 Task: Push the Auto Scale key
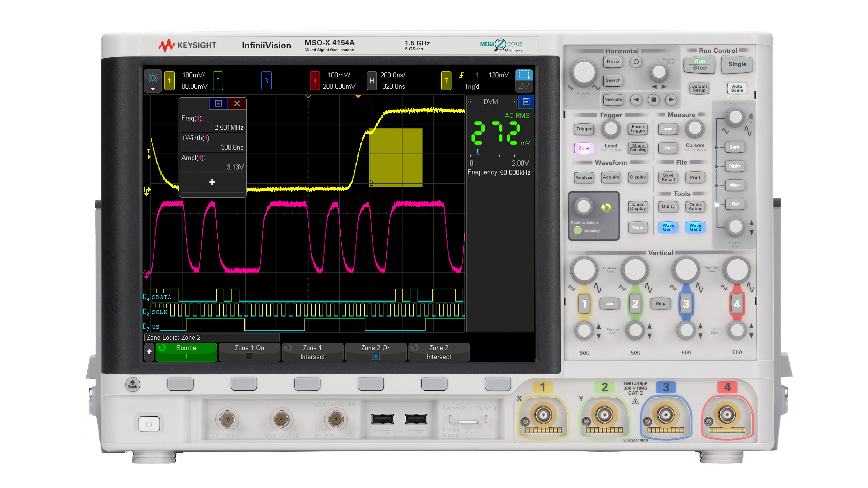(737, 88)
